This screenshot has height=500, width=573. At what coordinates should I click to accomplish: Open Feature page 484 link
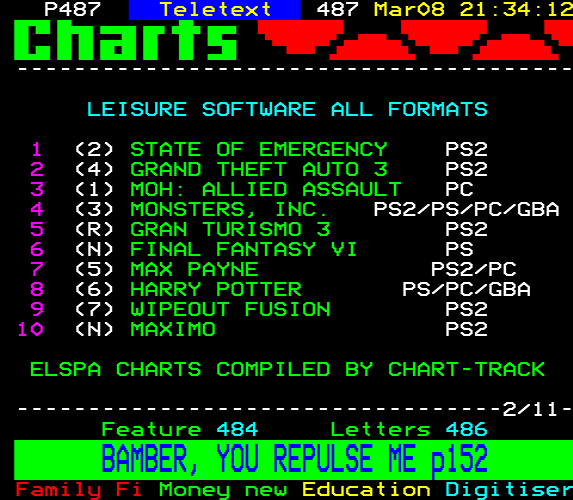(x=180, y=429)
